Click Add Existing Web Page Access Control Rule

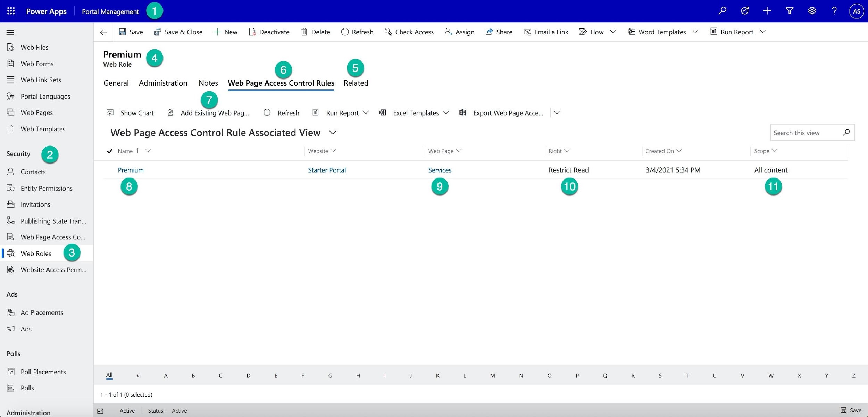[208, 113]
